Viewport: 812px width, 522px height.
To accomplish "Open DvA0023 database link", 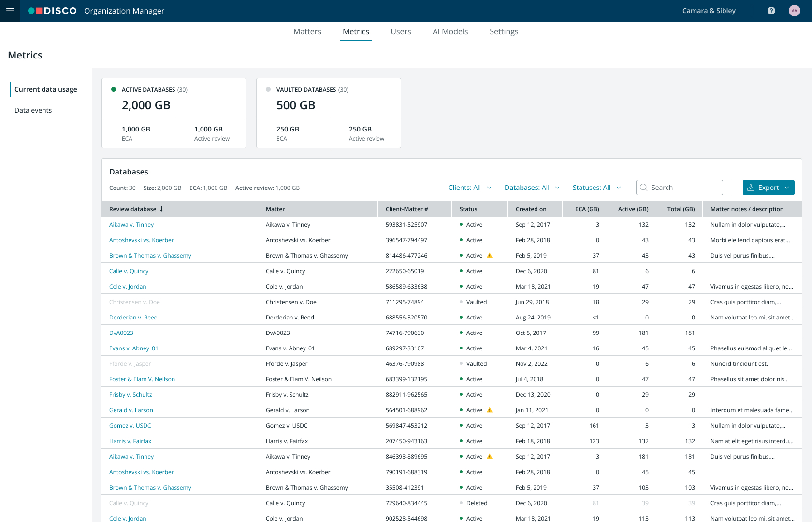I will (121, 333).
